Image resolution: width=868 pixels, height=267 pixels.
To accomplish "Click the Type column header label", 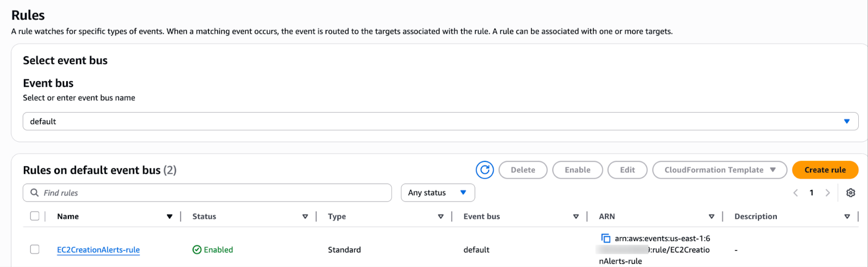I will pos(337,217).
